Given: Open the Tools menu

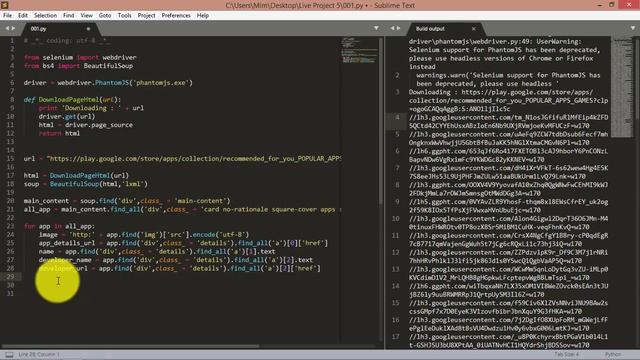Looking at the screenshot, I should click(x=124, y=16).
